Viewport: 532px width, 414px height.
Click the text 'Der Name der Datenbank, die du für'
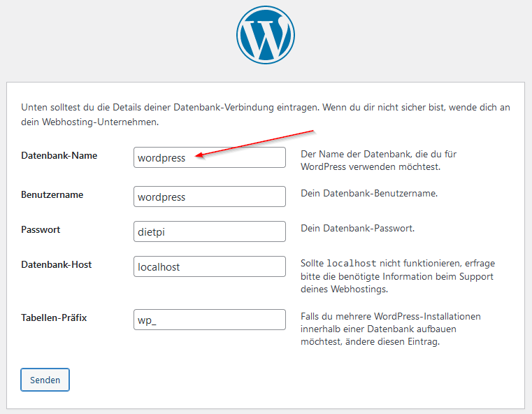tap(379, 154)
